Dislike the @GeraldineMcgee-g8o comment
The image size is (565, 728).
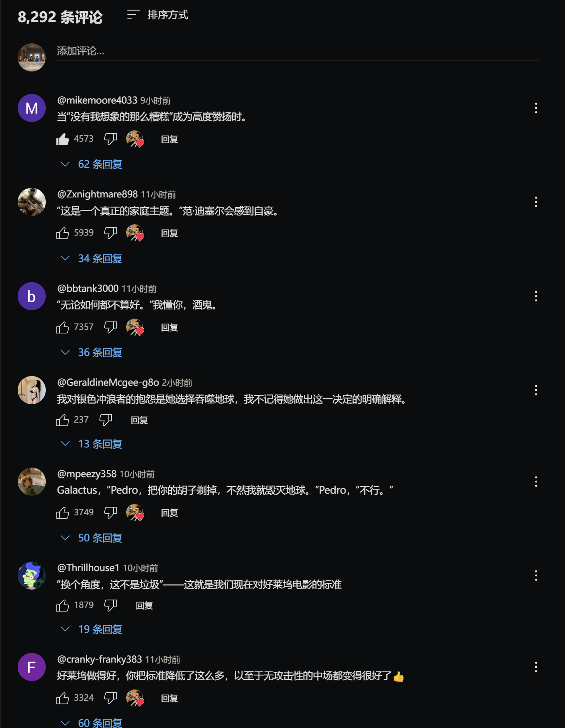106,420
